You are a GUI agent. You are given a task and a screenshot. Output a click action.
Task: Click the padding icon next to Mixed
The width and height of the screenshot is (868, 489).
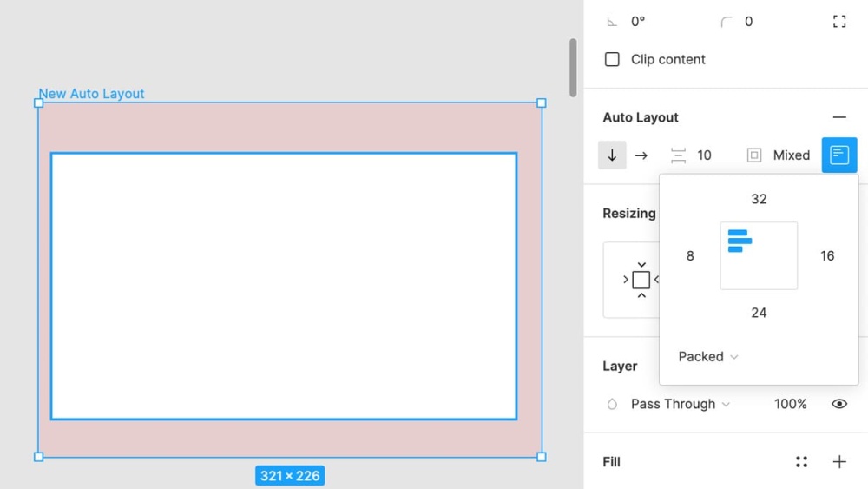[754, 155]
